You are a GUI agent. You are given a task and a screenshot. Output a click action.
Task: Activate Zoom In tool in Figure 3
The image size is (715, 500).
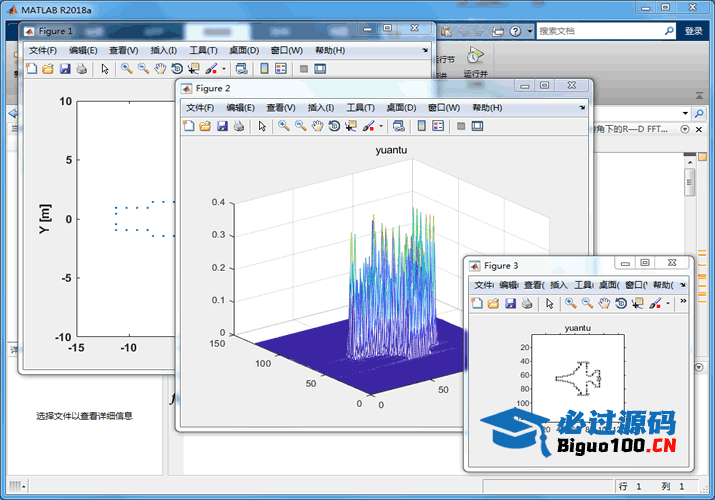coord(570,303)
